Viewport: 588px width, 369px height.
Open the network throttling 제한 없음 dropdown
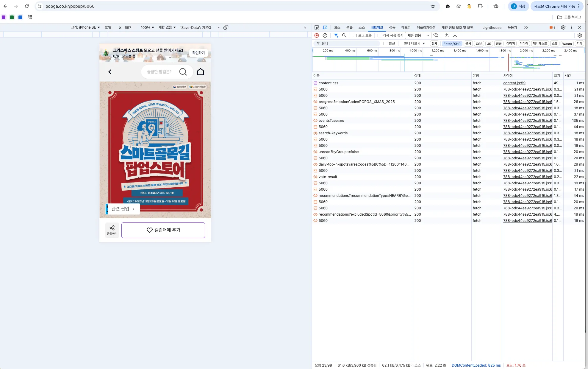pos(418,35)
